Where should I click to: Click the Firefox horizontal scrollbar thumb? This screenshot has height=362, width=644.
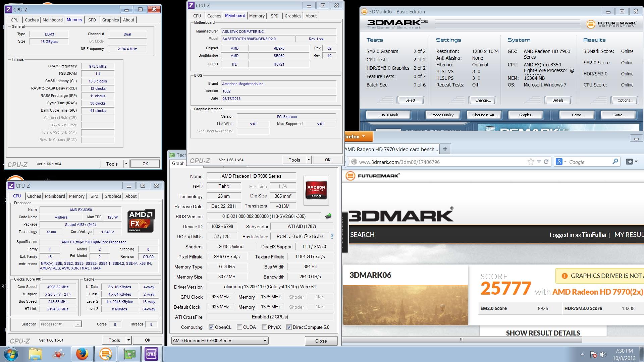(x=462, y=339)
